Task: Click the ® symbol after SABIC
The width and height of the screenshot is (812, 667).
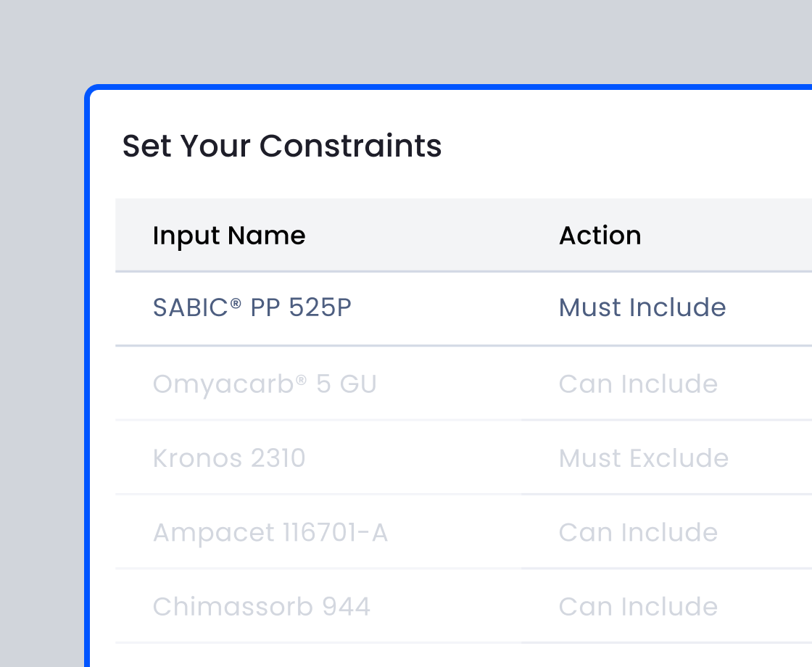Action: pyautogui.click(x=236, y=302)
